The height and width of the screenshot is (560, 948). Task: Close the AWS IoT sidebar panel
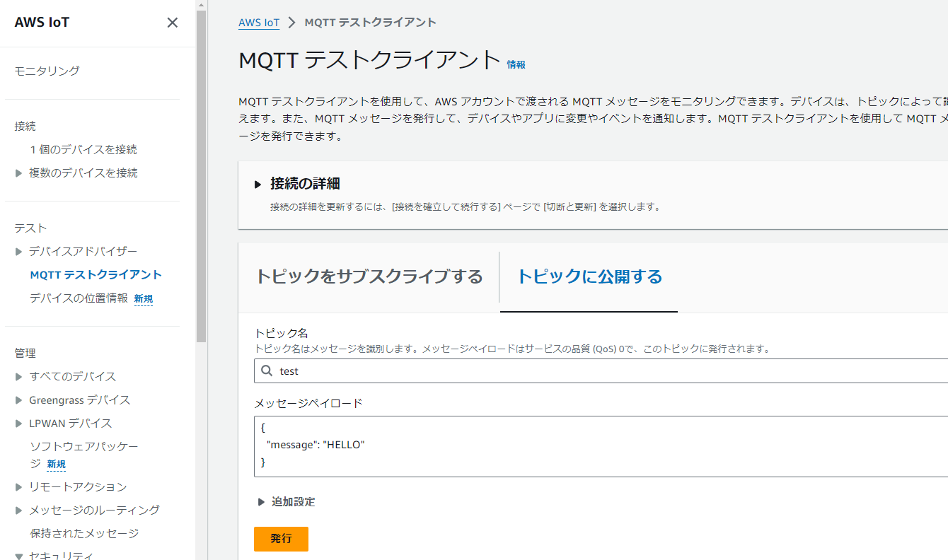(x=172, y=23)
